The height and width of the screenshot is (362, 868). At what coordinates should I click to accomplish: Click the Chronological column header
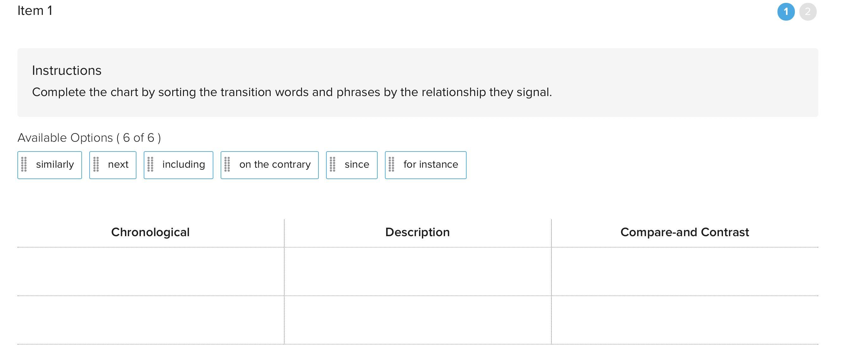tap(151, 232)
